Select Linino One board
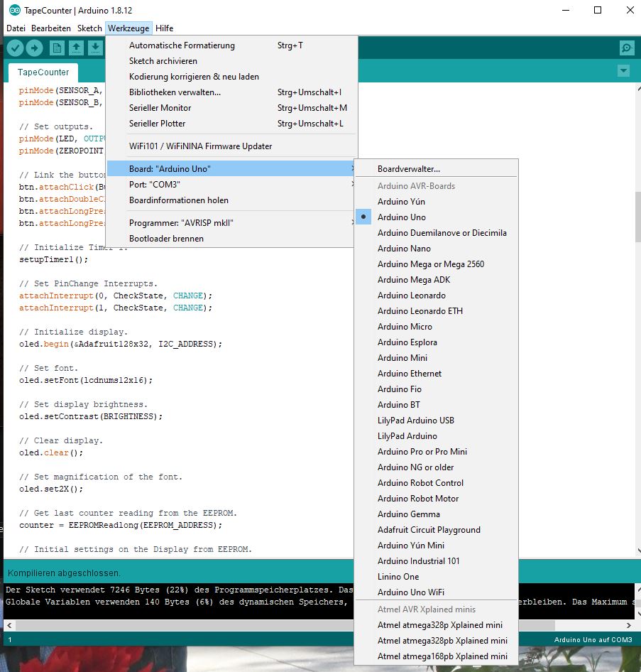 pyautogui.click(x=437, y=577)
